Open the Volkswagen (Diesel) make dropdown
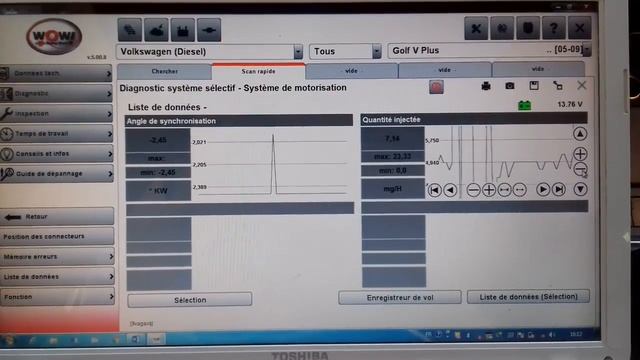The height and width of the screenshot is (360, 640). tap(298, 52)
